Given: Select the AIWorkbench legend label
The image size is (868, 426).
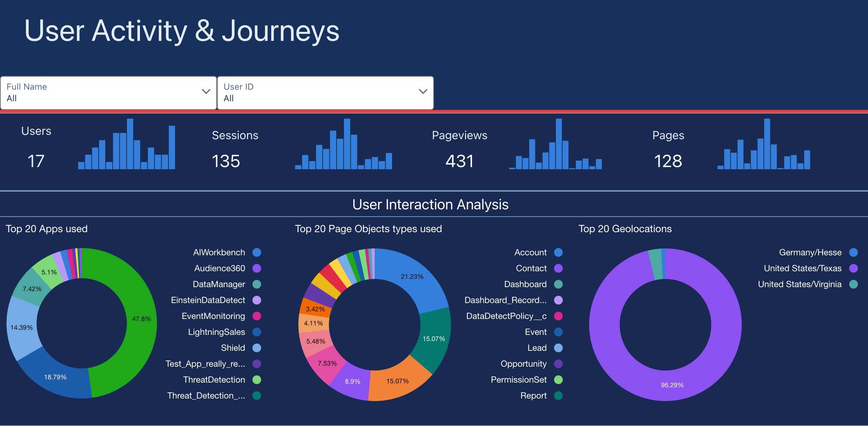Looking at the screenshot, I should 219,252.
